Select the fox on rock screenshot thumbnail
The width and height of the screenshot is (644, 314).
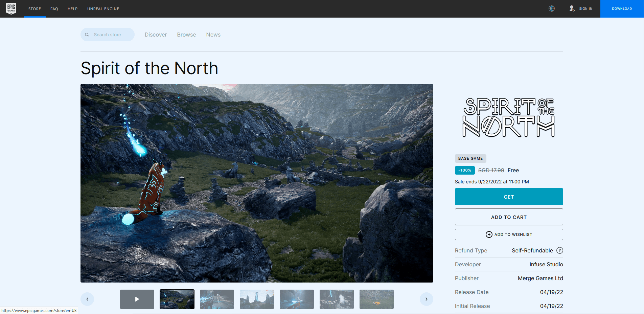coord(177,299)
